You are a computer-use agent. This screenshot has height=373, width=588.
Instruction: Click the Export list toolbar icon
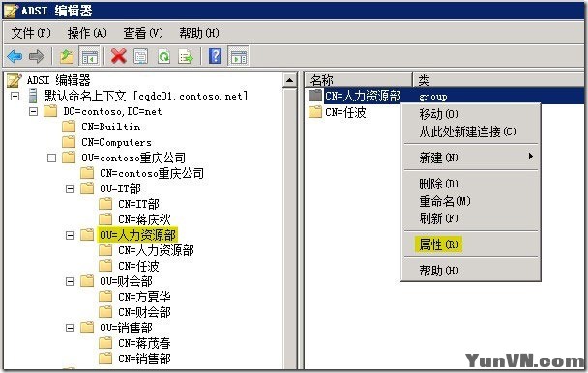click(186, 57)
